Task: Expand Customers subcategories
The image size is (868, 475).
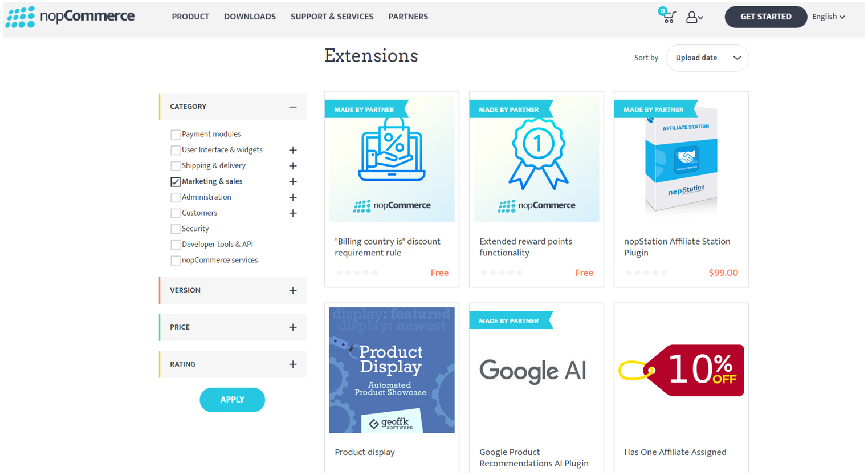Action: [x=293, y=213]
